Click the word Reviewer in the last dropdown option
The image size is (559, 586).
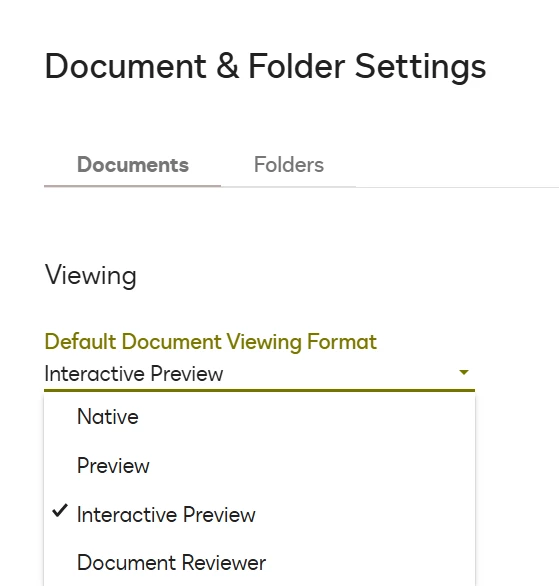pyautogui.click(x=224, y=563)
